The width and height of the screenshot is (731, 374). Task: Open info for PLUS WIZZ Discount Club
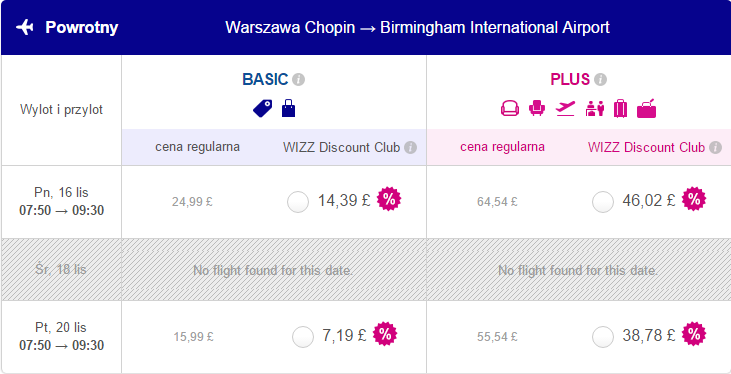pyautogui.click(x=715, y=148)
